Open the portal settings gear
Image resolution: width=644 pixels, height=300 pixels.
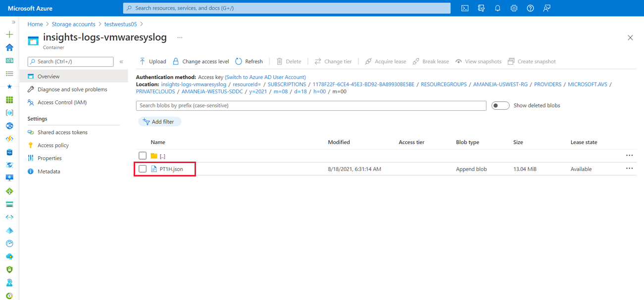[514, 8]
